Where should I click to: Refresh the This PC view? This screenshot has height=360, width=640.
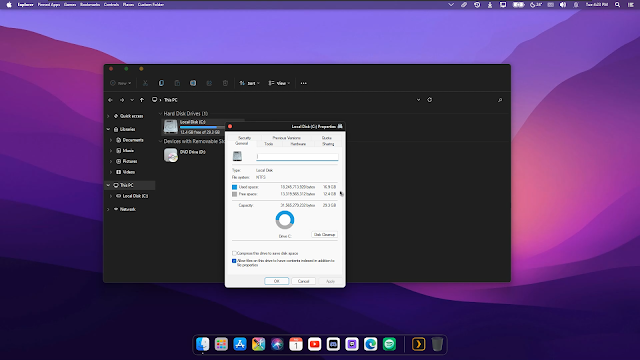[429, 100]
